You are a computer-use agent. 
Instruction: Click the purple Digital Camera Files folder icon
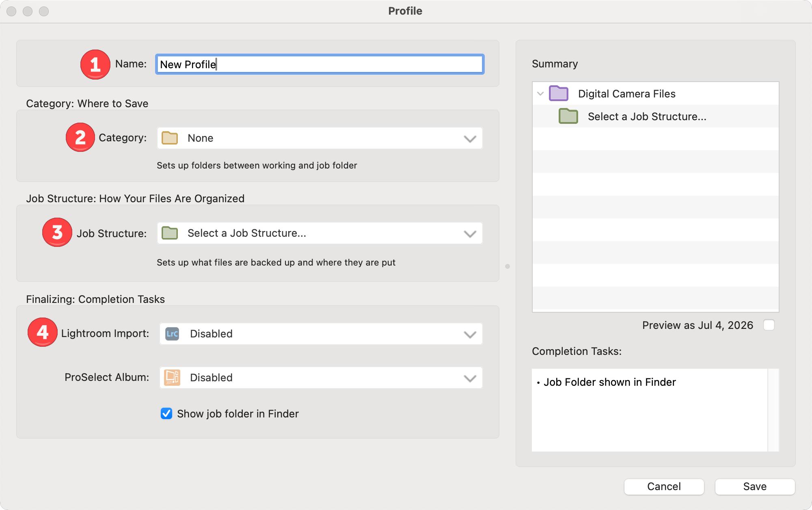[x=559, y=94]
